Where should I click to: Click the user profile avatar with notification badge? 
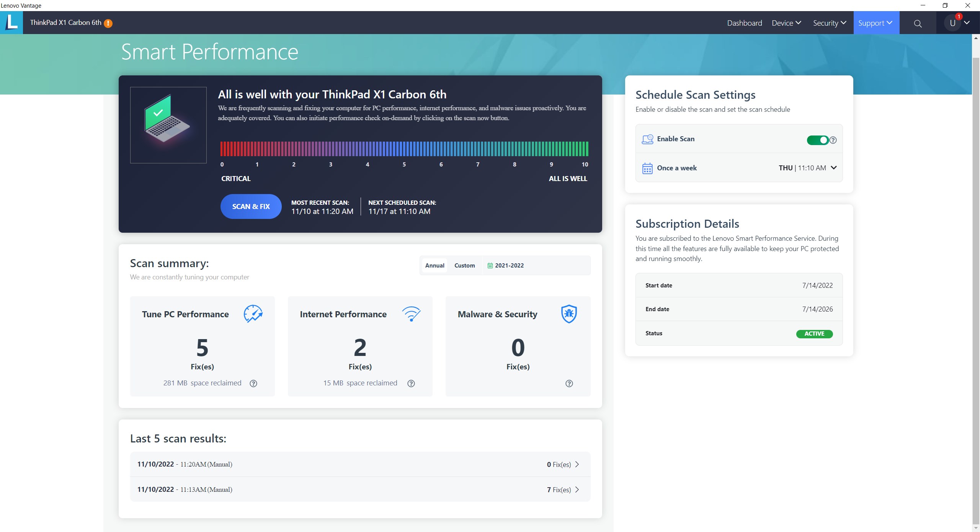click(953, 23)
